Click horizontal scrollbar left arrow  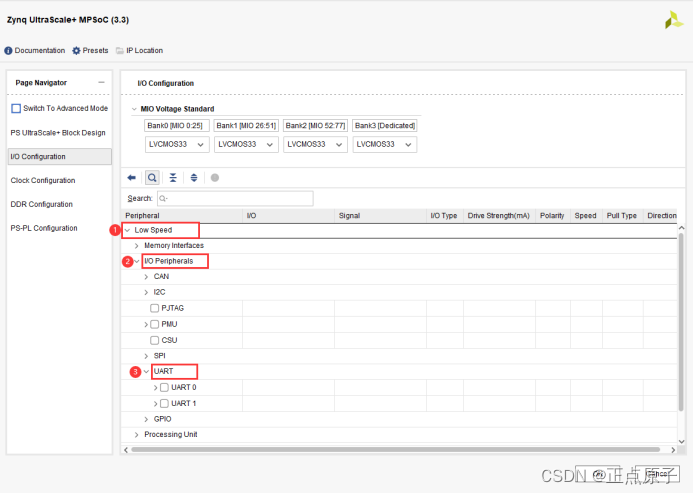[x=126, y=450]
